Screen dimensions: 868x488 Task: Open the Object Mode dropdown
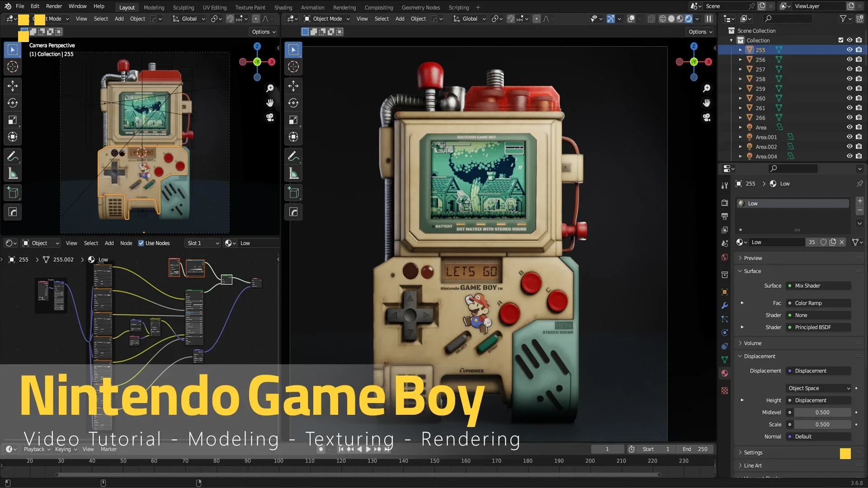pyautogui.click(x=326, y=19)
